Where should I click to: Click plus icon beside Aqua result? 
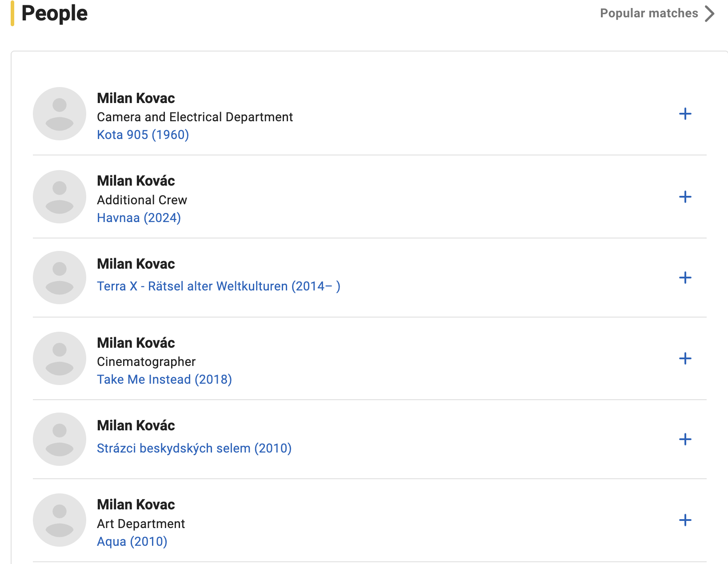[x=685, y=520]
